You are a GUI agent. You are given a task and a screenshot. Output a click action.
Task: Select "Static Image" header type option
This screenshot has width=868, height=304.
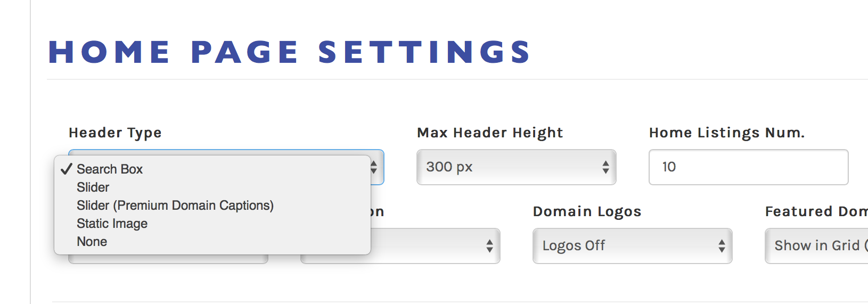coord(112,224)
